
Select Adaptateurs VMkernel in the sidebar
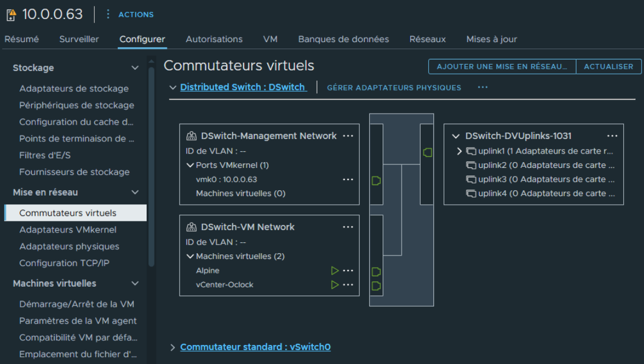pyautogui.click(x=68, y=230)
